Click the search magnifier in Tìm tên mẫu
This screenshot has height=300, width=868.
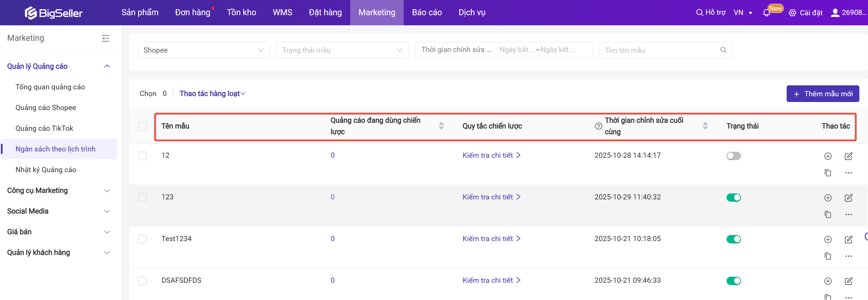pos(723,50)
